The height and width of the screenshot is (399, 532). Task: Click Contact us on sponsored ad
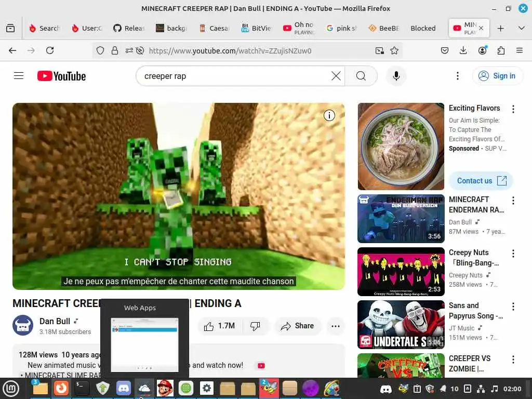[x=481, y=181]
